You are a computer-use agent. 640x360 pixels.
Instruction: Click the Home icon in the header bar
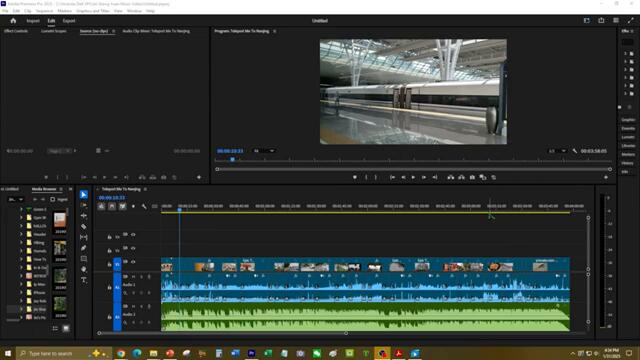point(13,20)
